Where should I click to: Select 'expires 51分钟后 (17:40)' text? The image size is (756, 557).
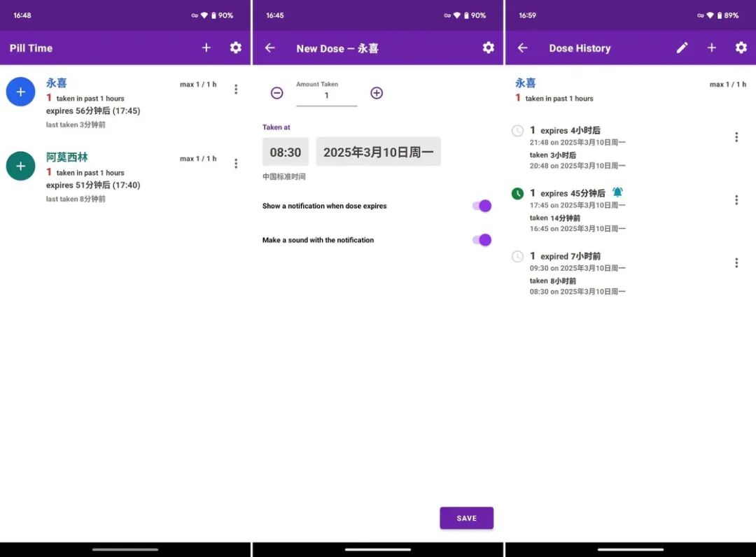tap(93, 185)
